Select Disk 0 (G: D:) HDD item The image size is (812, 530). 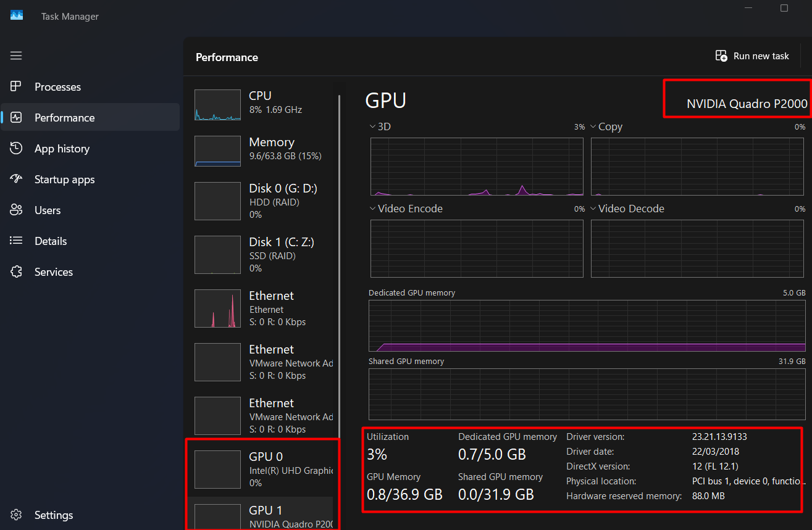[x=264, y=201]
